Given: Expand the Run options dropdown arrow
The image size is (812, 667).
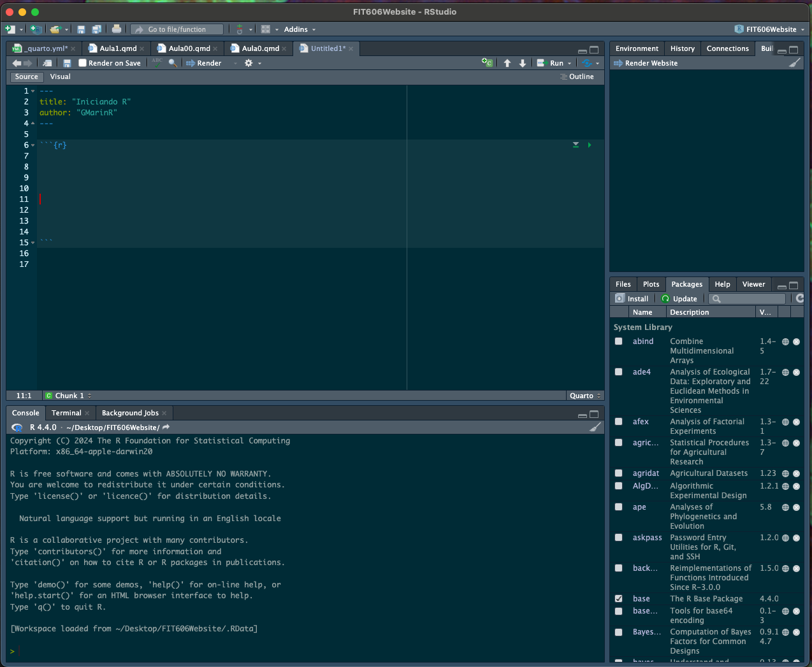Looking at the screenshot, I should tap(569, 63).
